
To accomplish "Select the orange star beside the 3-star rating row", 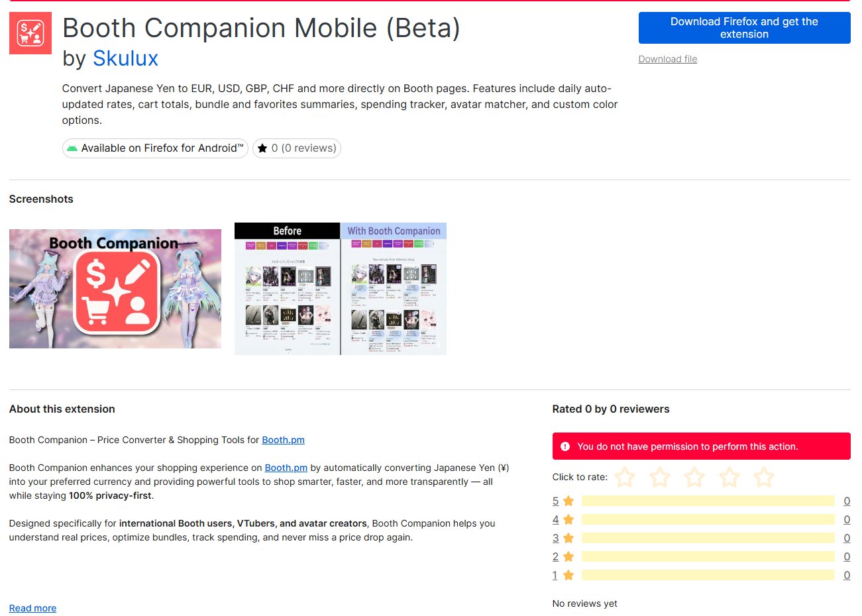I will click(x=568, y=538).
